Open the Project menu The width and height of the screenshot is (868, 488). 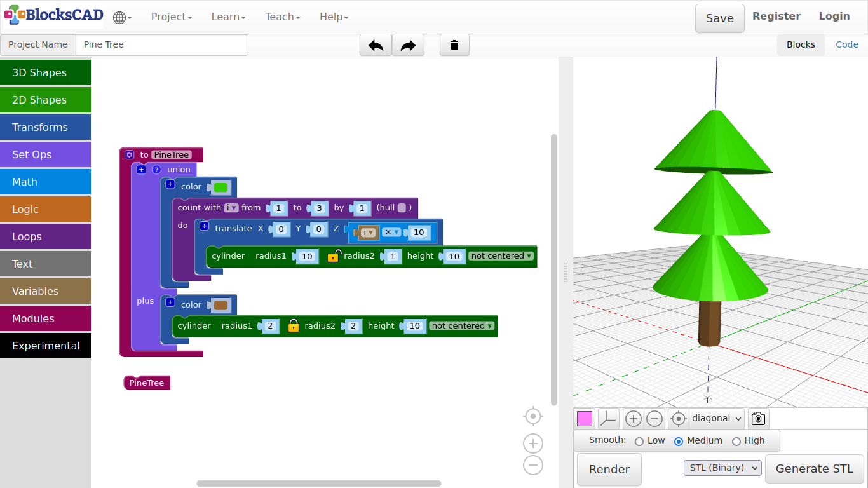171,17
